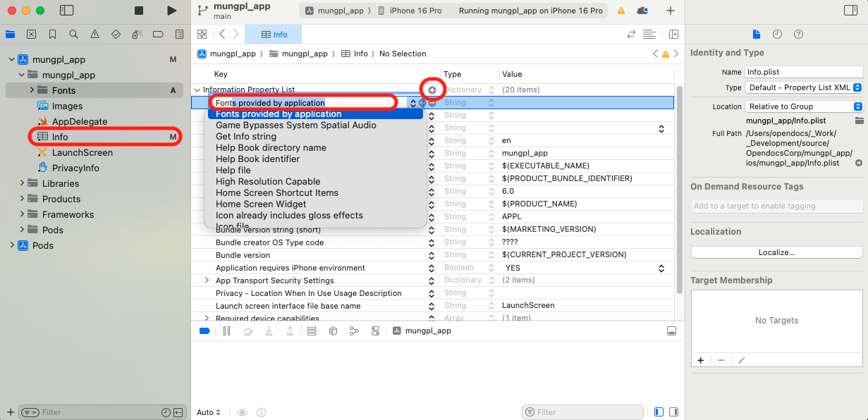
Task: Expand the Fonts folder
Action: tap(32, 90)
